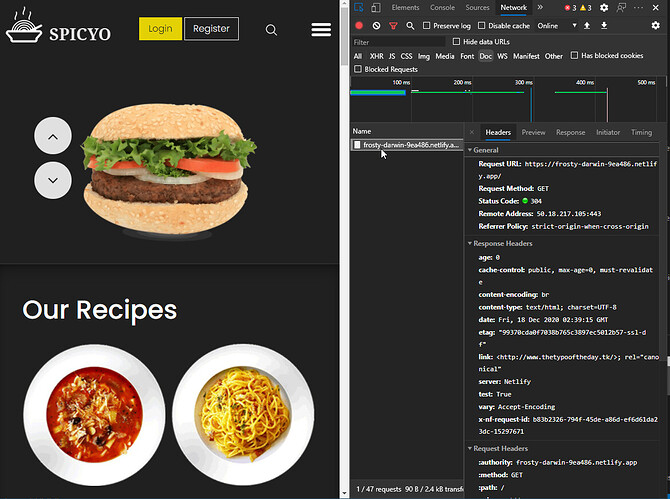Click the export HAR download icon
This screenshot has height=499, width=670.
tap(604, 26)
